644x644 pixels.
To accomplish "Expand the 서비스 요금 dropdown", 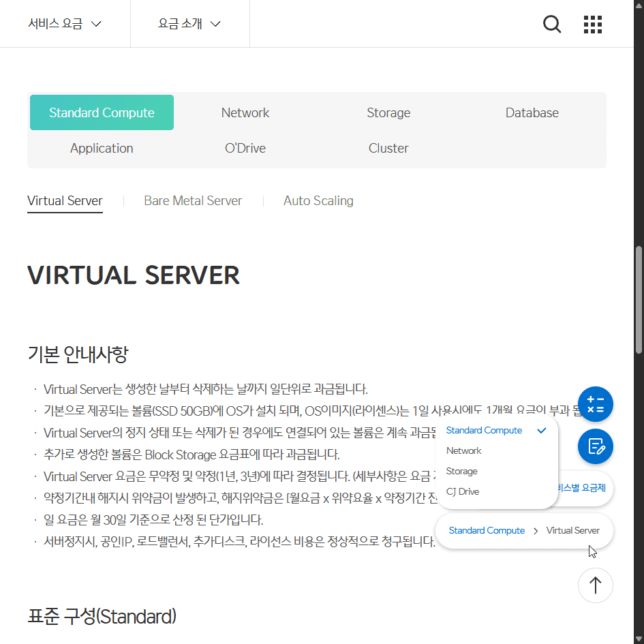I will 65,23.
